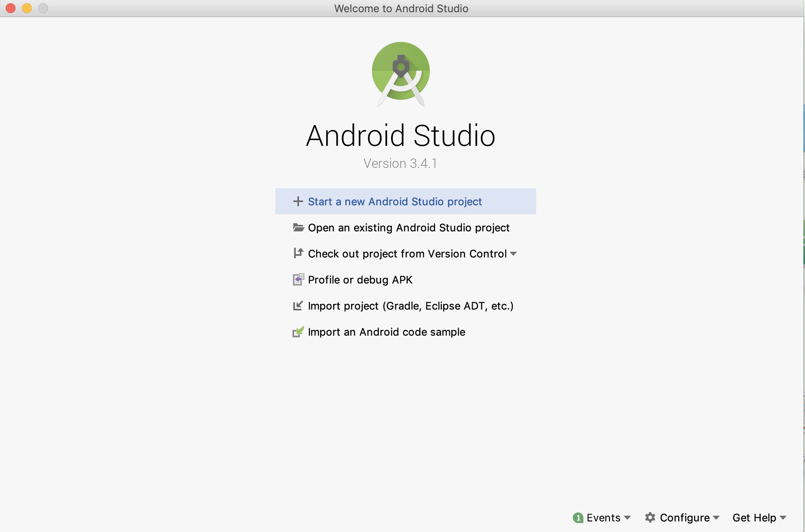Click the Android code sample import icon

(298, 332)
